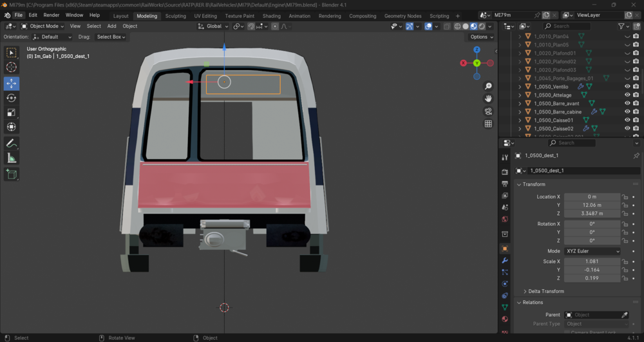The width and height of the screenshot is (644, 342).
Task: Open the Drag Select Box dropdown
Action: (x=111, y=37)
